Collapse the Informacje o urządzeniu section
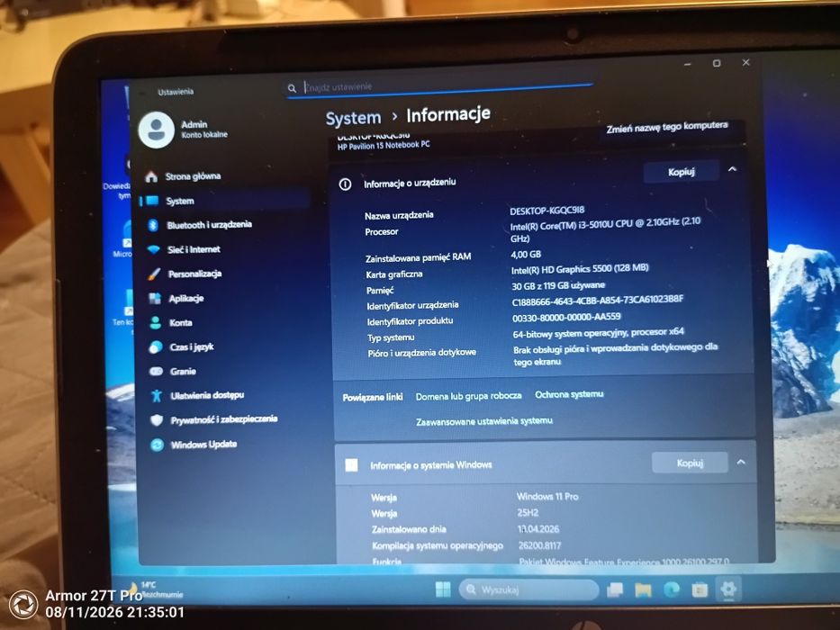The height and width of the screenshot is (630, 840). [732, 170]
